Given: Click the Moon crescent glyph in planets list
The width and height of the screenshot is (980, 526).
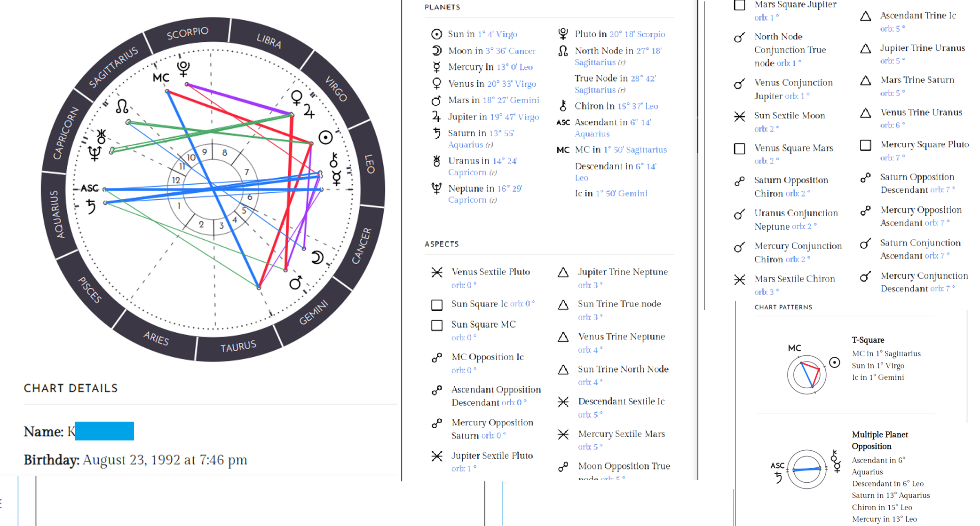Looking at the screenshot, I should point(436,51).
